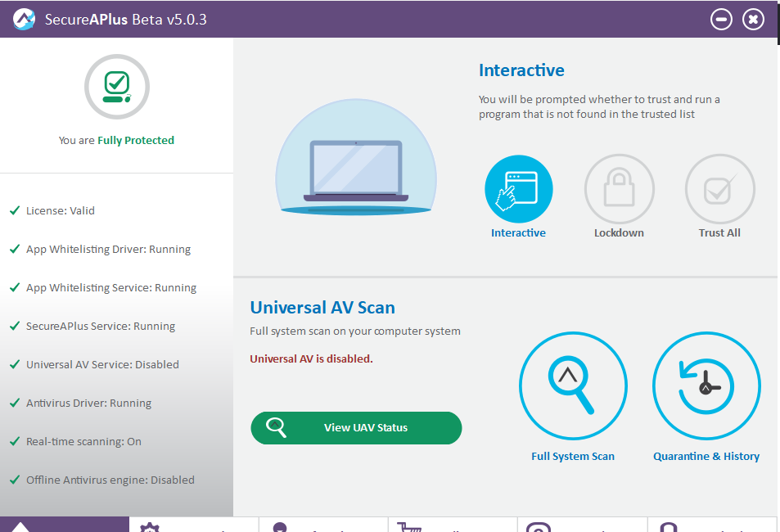Select 'Real-time scanning: On' status row

pos(75,441)
